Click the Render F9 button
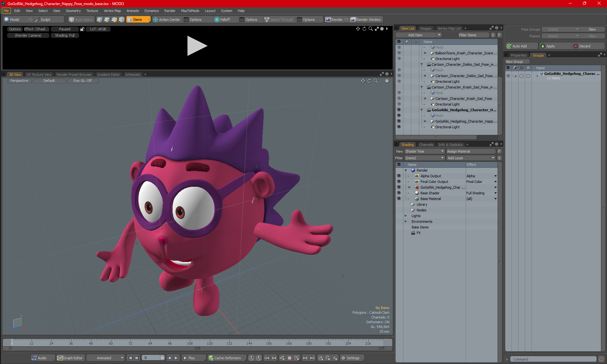 [337, 20]
